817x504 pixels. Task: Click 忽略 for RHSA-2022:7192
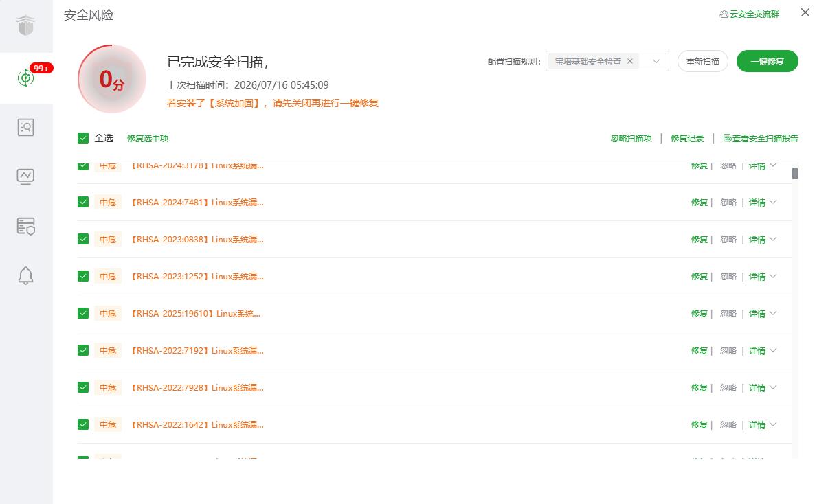coord(728,351)
